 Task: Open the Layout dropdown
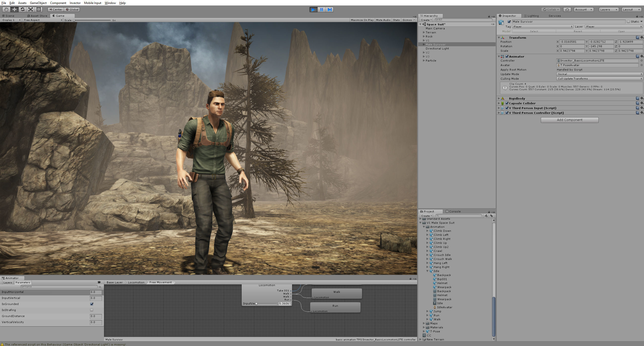(x=631, y=10)
